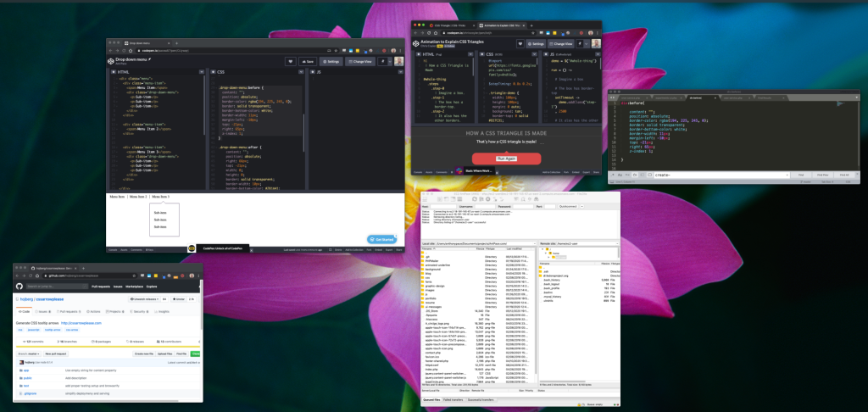Click Change View in the Drop down menu pen
Image resolution: width=868 pixels, height=412 pixels.
[359, 61]
